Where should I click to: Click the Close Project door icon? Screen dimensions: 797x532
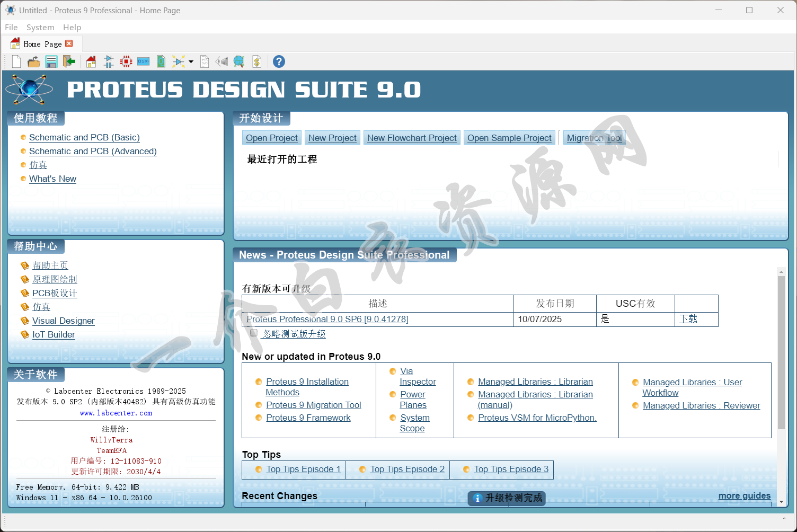69,62
